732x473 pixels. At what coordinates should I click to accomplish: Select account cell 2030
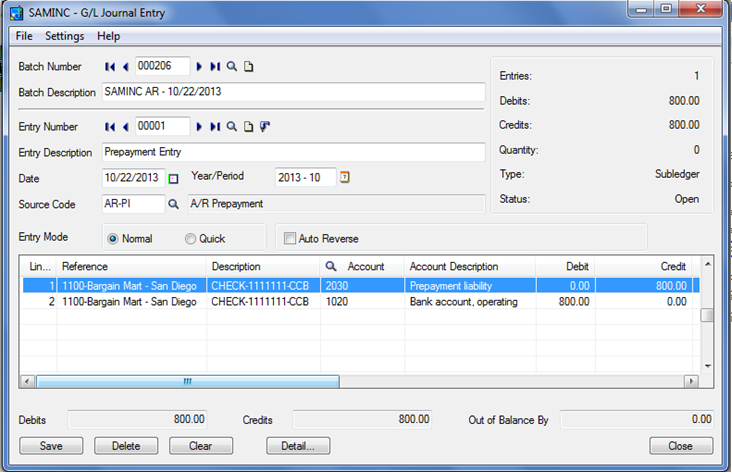click(362, 286)
